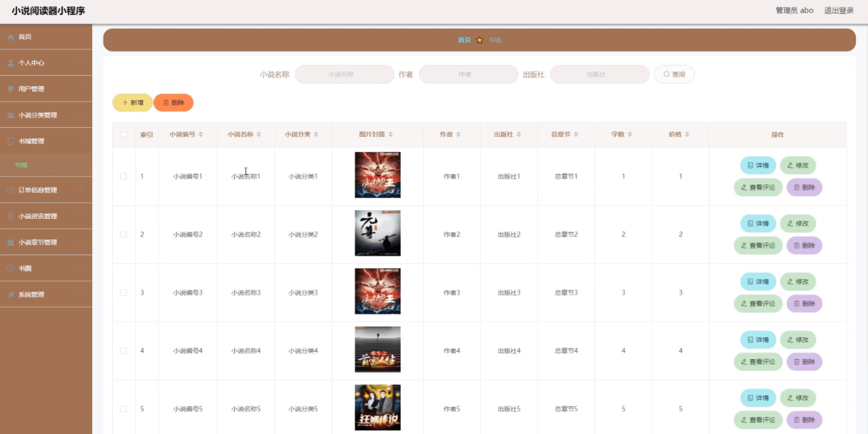Open the cover thumbnail for row 2
868x434 pixels.
coord(377,233)
